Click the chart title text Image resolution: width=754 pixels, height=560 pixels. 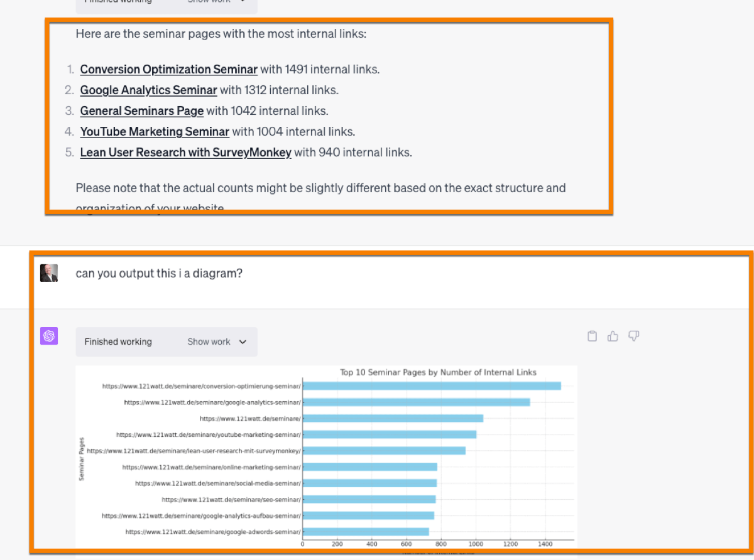(438, 372)
